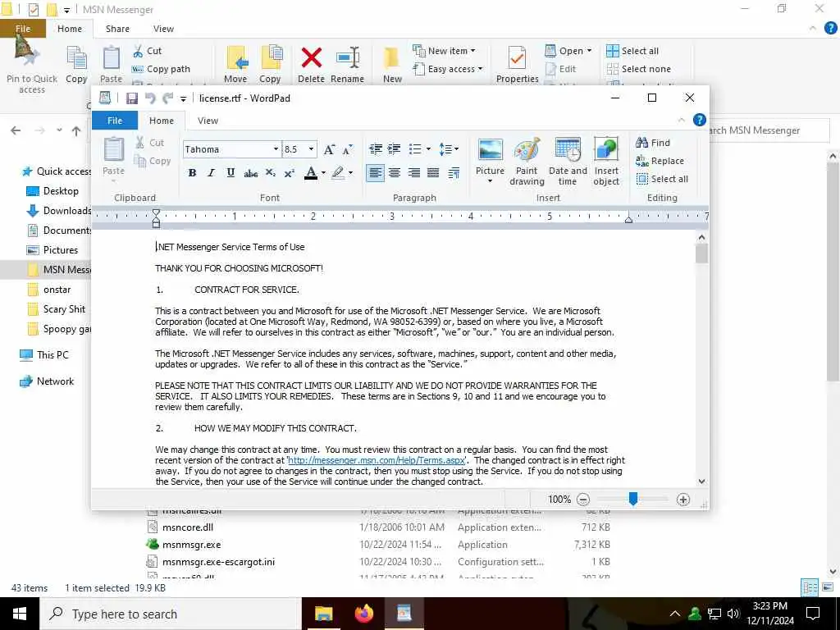Click the Shrink font icon

point(348,149)
